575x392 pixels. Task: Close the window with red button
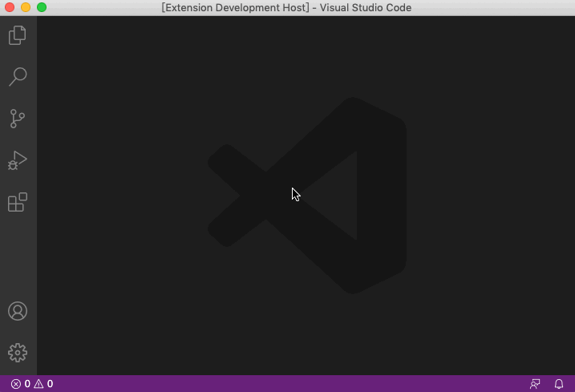click(10, 7)
